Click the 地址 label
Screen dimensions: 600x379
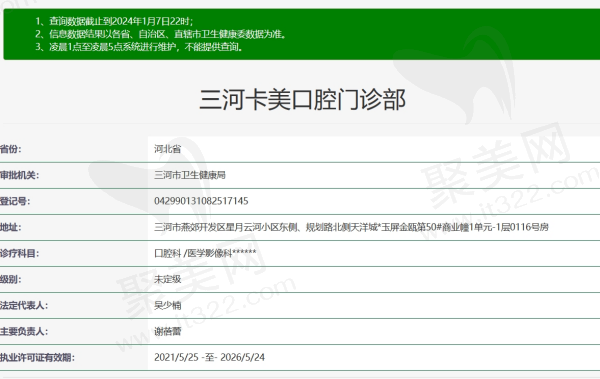pyautogui.click(x=10, y=227)
